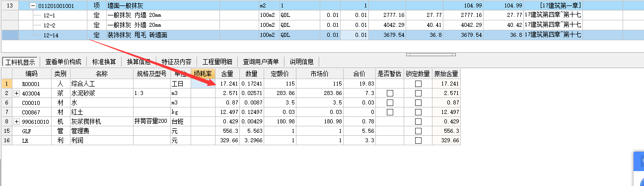Click the 损耗率 cell for 综合人工
Viewport: 644px width, 186px height.
tap(203, 84)
